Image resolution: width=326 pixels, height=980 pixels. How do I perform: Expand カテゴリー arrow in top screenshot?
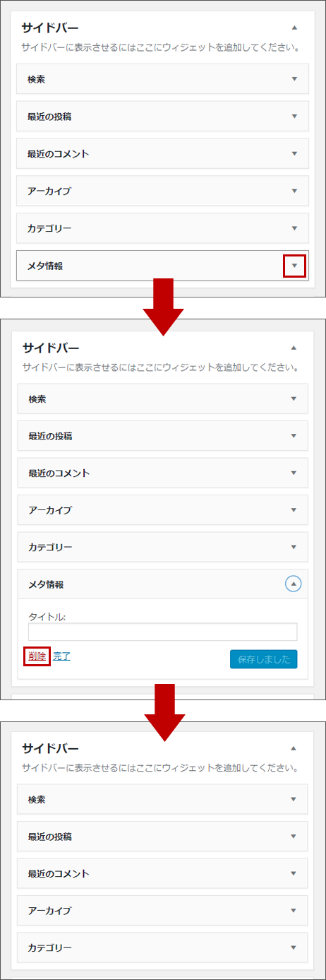tap(294, 228)
